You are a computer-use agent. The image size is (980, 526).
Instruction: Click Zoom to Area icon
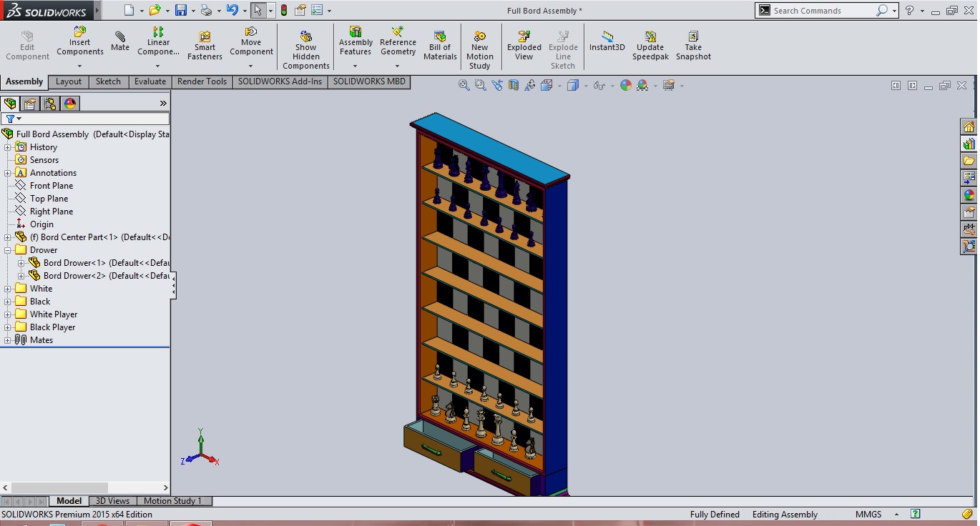[x=480, y=85]
